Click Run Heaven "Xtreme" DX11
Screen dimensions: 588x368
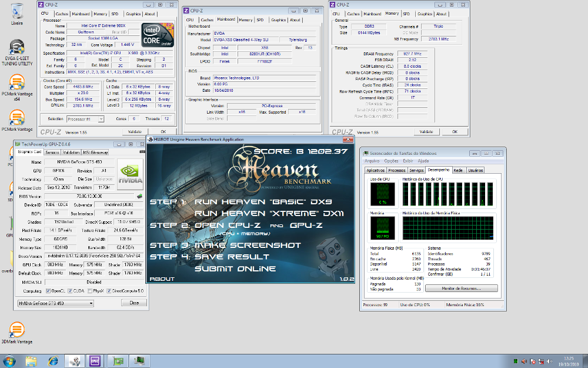269,214
